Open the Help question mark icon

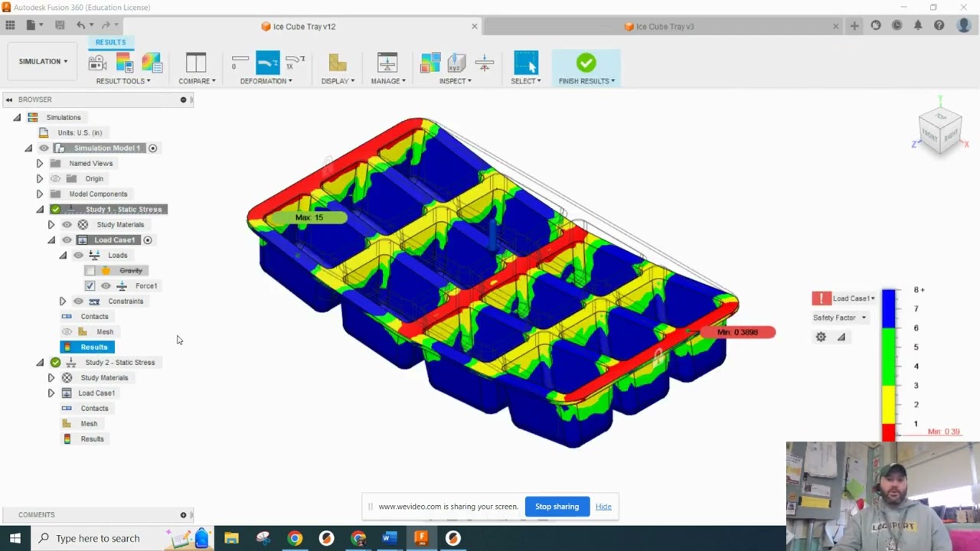tap(939, 25)
